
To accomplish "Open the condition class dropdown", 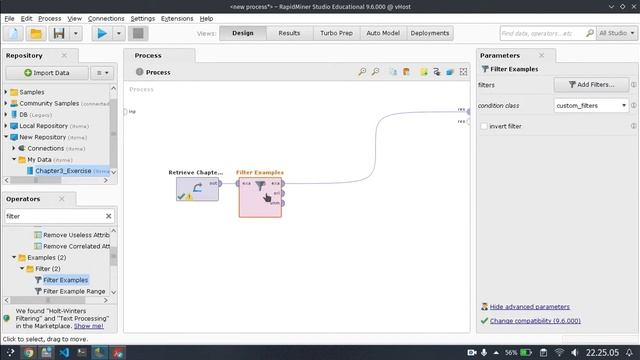I will pos(591,105).
